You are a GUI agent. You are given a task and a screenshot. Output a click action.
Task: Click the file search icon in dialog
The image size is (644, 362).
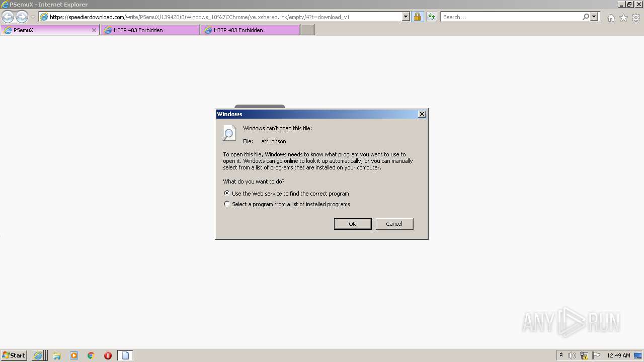click(229, 133)
